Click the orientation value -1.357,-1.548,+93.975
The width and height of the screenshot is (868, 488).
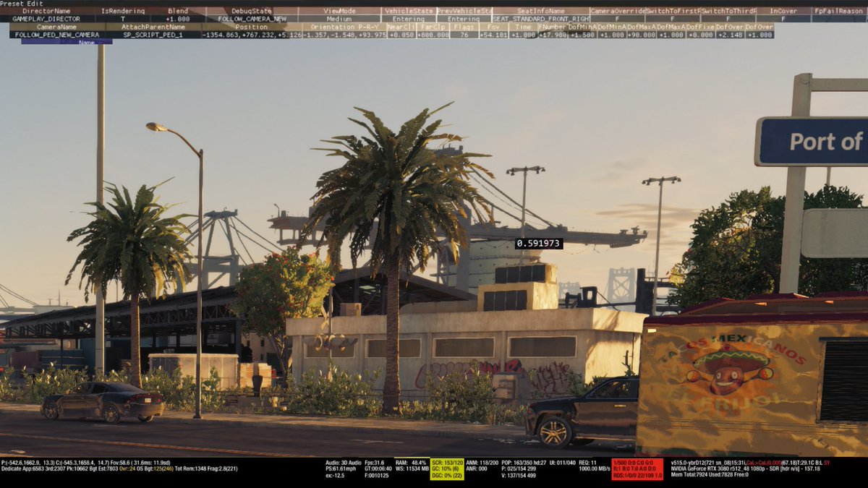pos(344,34)
